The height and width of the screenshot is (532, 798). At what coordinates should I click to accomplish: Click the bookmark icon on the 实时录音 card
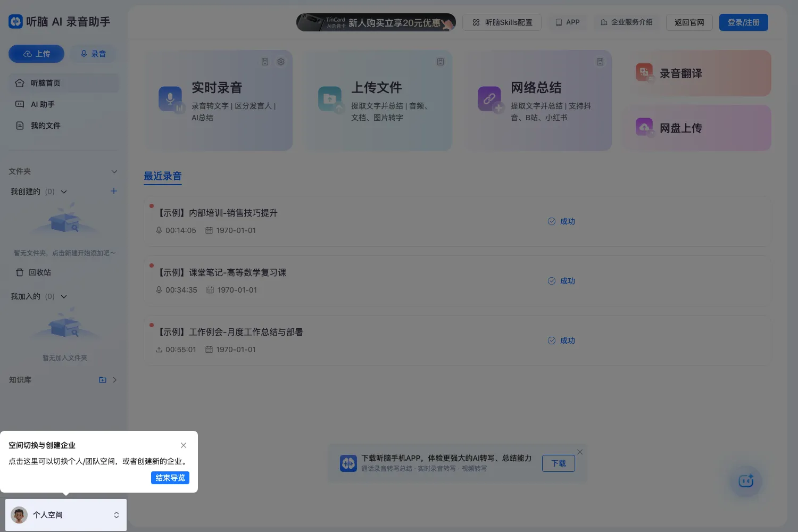pos(265,62)
